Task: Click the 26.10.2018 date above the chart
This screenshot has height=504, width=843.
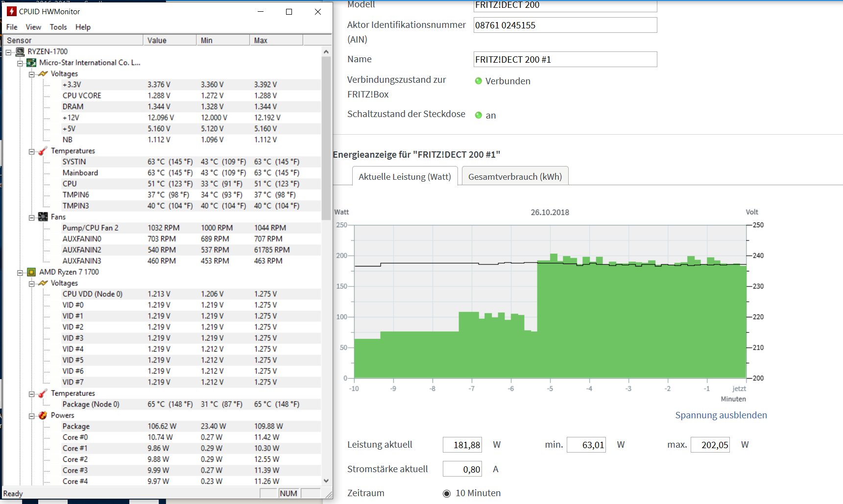Action: 550,212
